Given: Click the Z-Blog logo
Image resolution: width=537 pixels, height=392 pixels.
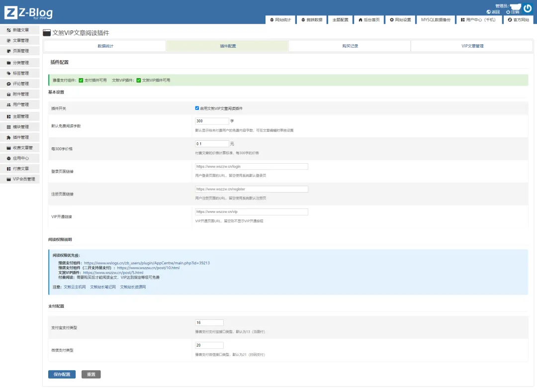Looking at the screenshot, I should pyautogui.click(x=29, y=12).
